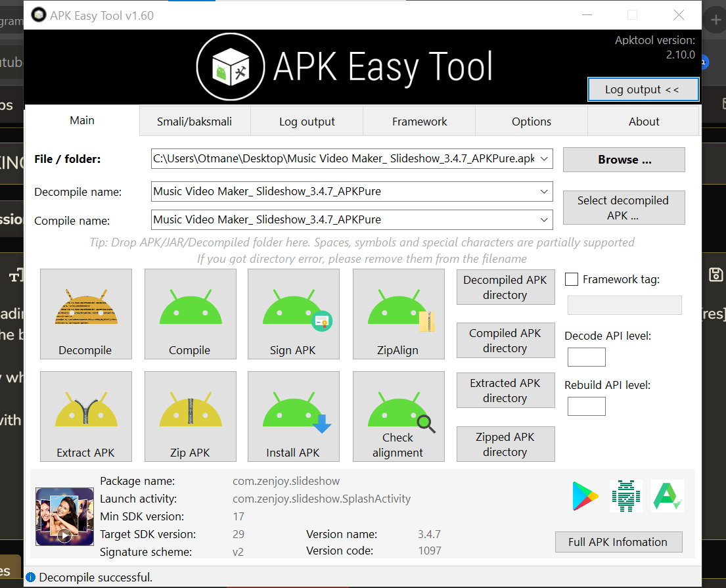Click the slideshow app thumbnail image
The height and width of the screenshot is (588, 726).
coord(64,516)
